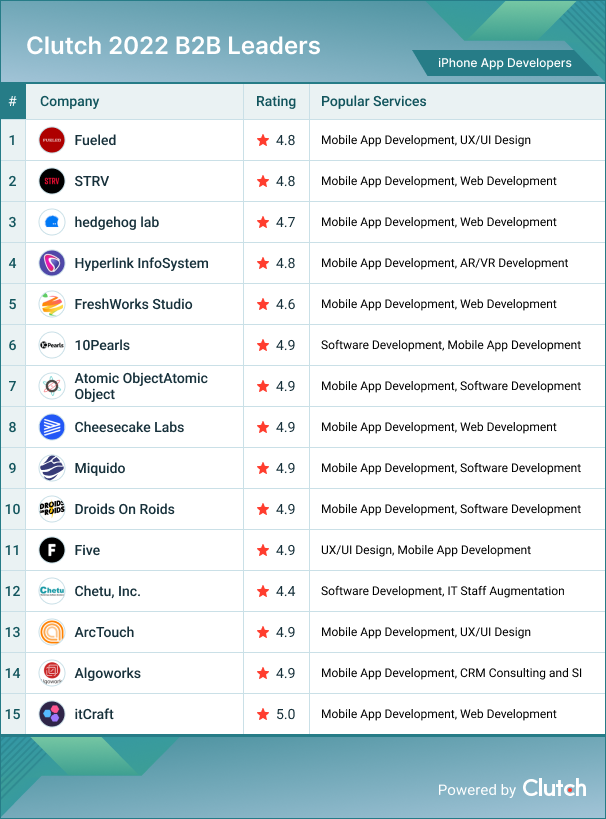Click the Company column header
Viewport: 606px width, 819px height.
click(69, 101)
